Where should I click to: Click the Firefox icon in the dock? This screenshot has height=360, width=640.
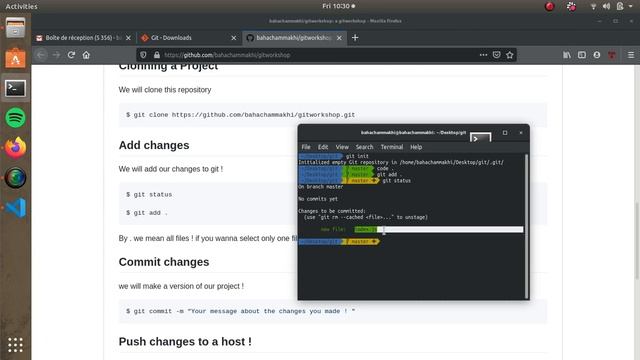16,148
